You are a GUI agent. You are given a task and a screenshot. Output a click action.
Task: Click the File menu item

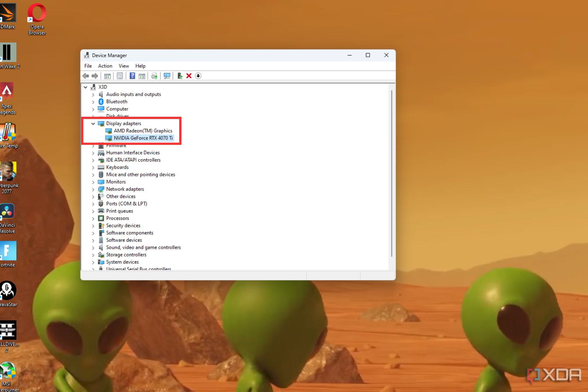click(x=88, y=66)
